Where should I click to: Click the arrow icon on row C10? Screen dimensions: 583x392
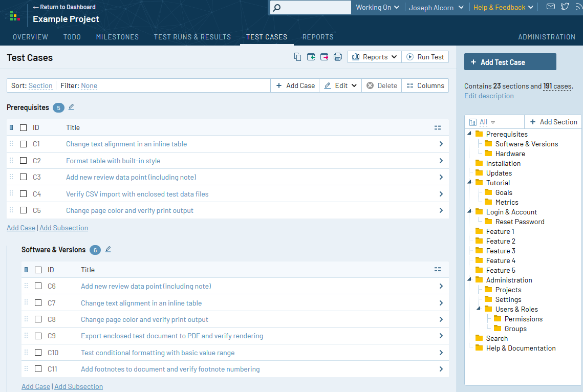coord(441,352)
